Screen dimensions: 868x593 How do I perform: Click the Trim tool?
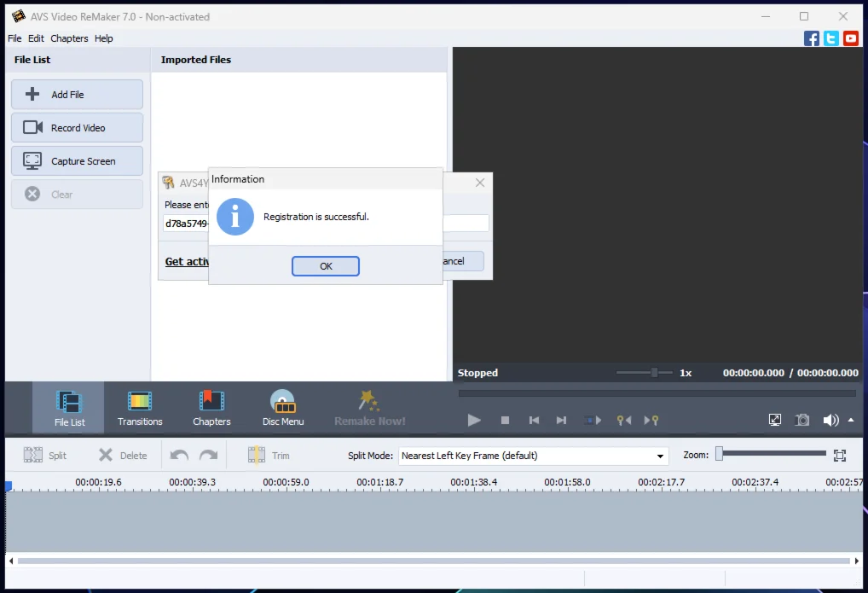coord(269,456)
